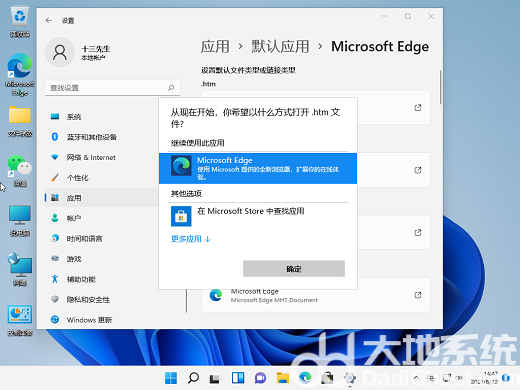Click the search magnifier in settings search box
Screen dimensions: 520x390
coord(171,88)
